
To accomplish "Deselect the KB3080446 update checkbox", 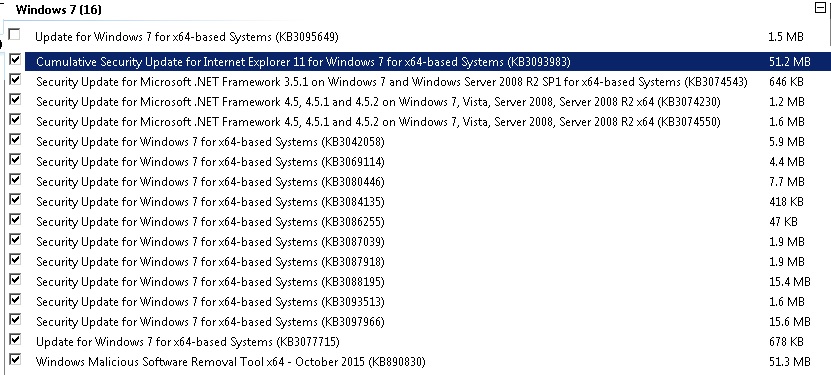I will (15, 180).
